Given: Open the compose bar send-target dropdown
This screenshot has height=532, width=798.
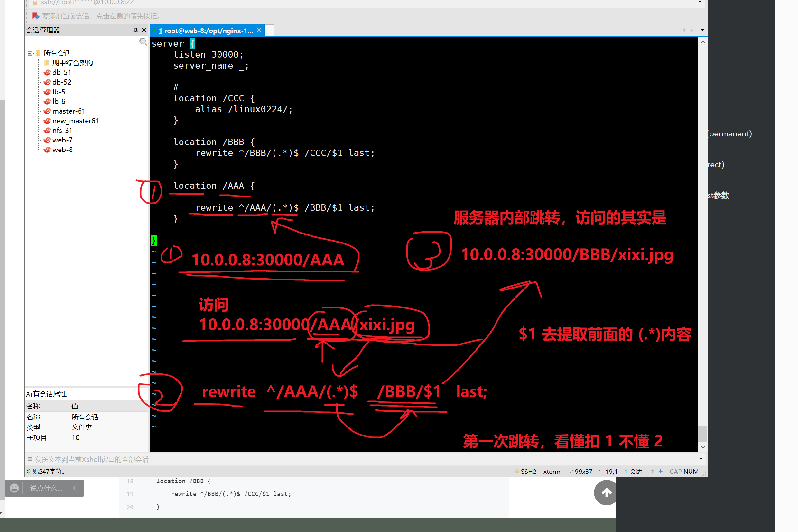Looking at the screenshot, I should (701, 459).
